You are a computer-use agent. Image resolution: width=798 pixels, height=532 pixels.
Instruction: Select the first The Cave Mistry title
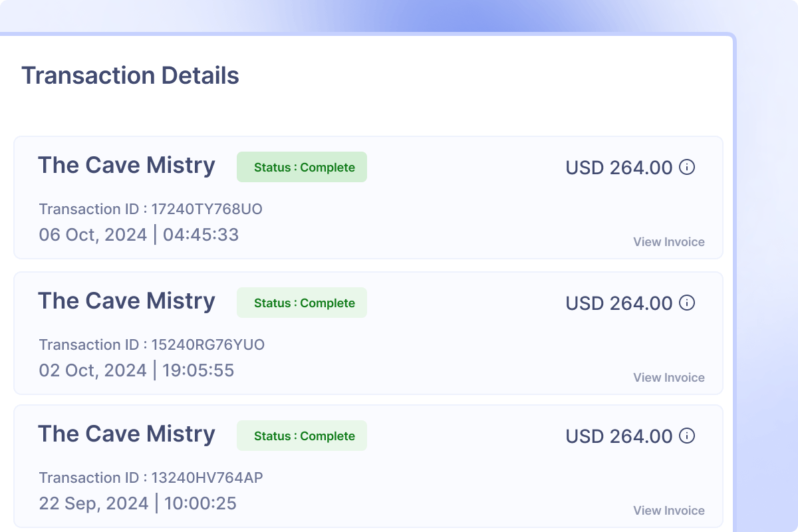pyautogui.click(x=126, y=166)
